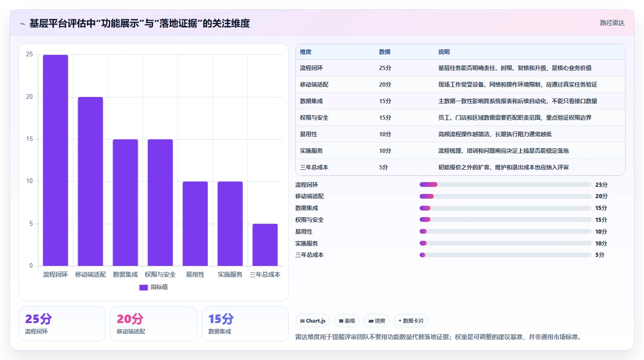Click the 流程闭环 progress bar

pyautogui.click(x=506, y=184)
